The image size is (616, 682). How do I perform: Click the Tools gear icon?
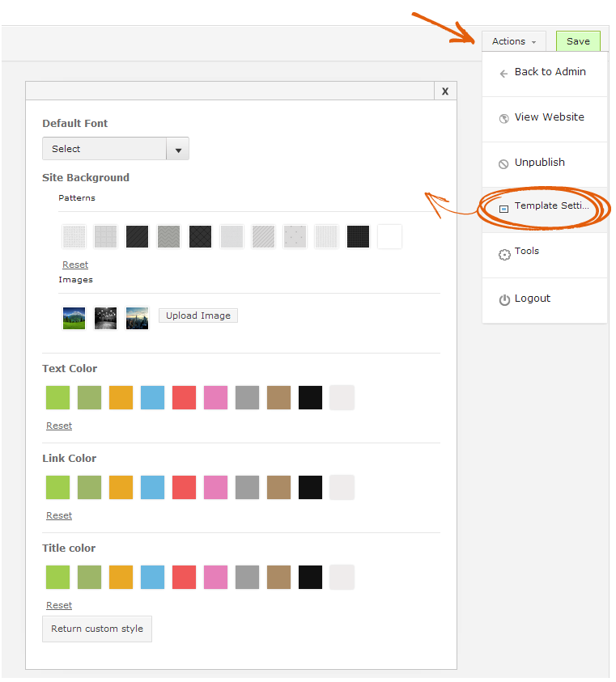point(504,255)
